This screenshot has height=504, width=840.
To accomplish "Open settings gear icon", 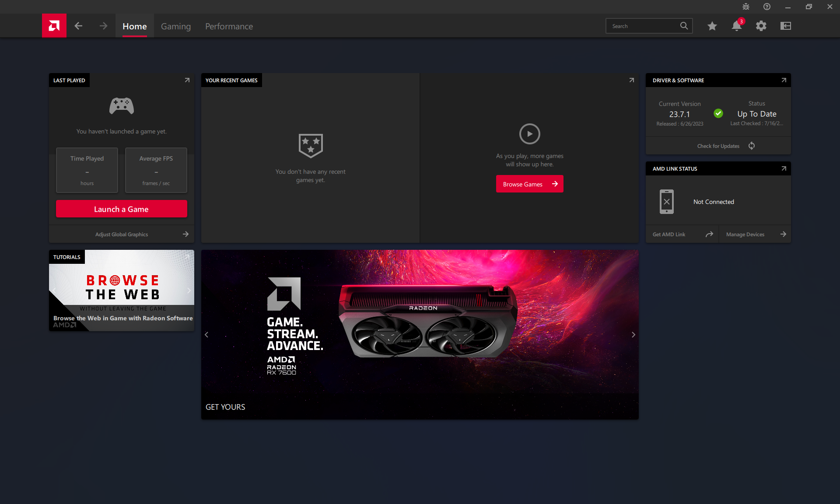I will pyautogui.click(x=761, y=26).
